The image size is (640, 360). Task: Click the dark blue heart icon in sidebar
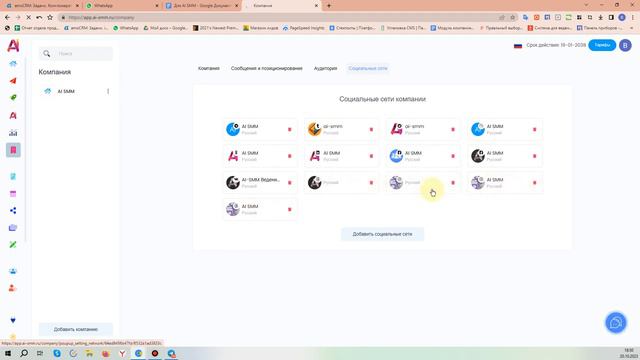(13, 320)
